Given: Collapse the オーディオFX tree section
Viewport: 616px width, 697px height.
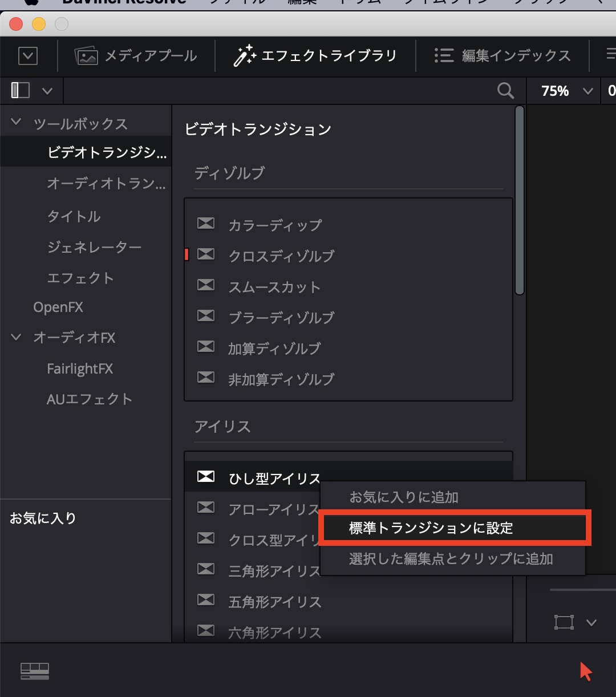Looking at the screenshot, I should 17,337.
